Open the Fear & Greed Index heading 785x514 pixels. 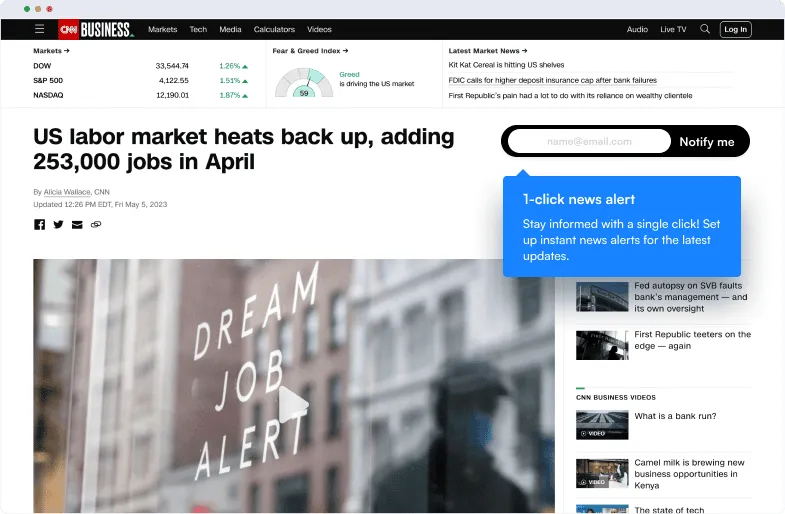[x=310, y=51]
